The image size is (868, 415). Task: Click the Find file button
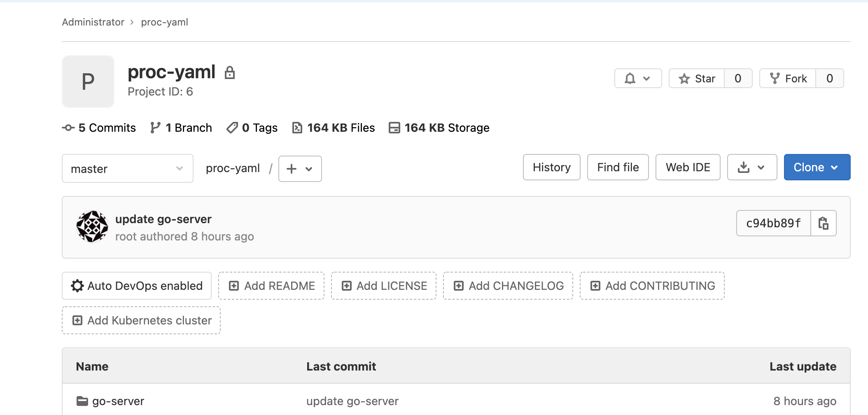coord(618,167)
